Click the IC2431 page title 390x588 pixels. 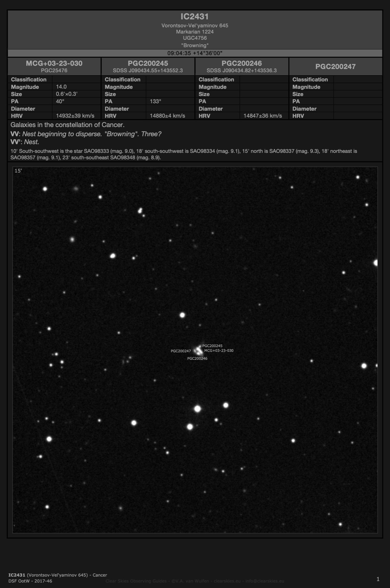pyautogui.click(x=195, y=17)
